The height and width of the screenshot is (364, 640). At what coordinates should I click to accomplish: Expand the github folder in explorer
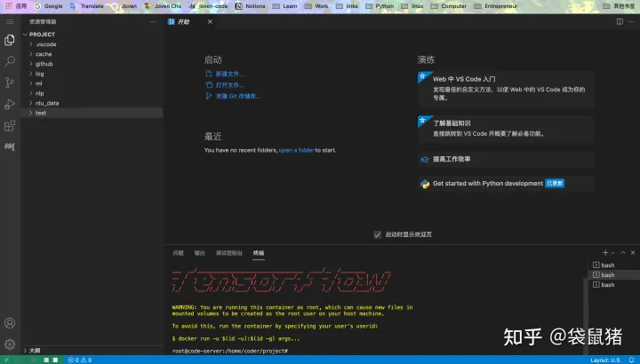pyautogui.click(x=44, y=64)
